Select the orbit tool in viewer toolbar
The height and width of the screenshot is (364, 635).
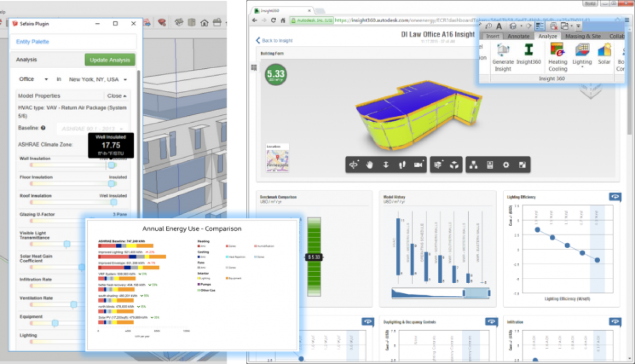pos(354,165)
